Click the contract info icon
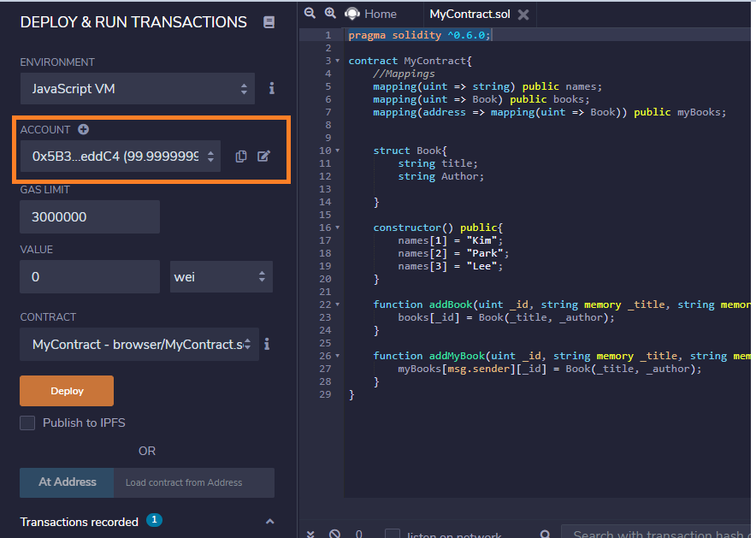756x538 pixels. coord(267,344)
